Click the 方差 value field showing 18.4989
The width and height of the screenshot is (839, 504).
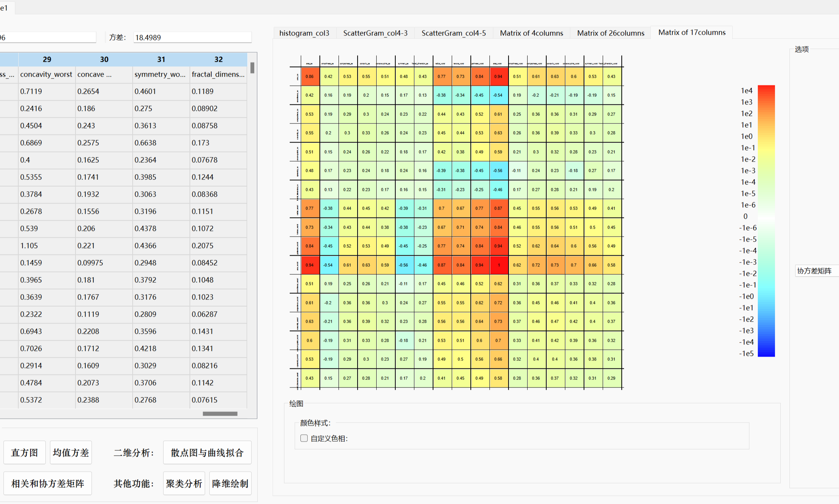point(192,37)
